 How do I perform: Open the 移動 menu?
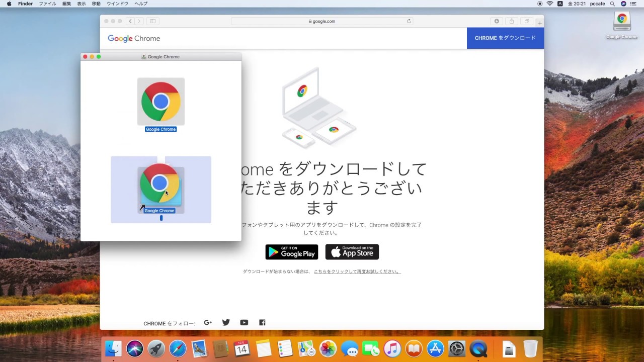96,4
